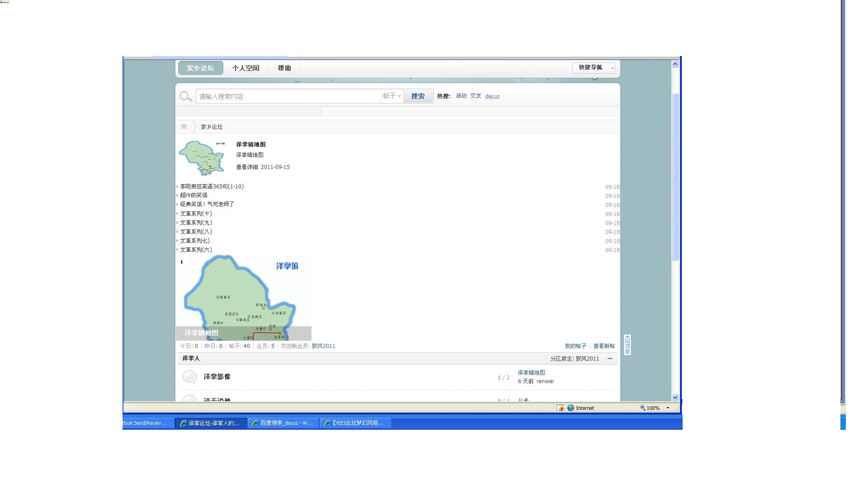The width and height of the screenshot is (868, 488).
Task: Open last post 泽掌镇地图 in 泽掌影像 row
Action: [x=531, y=373]
